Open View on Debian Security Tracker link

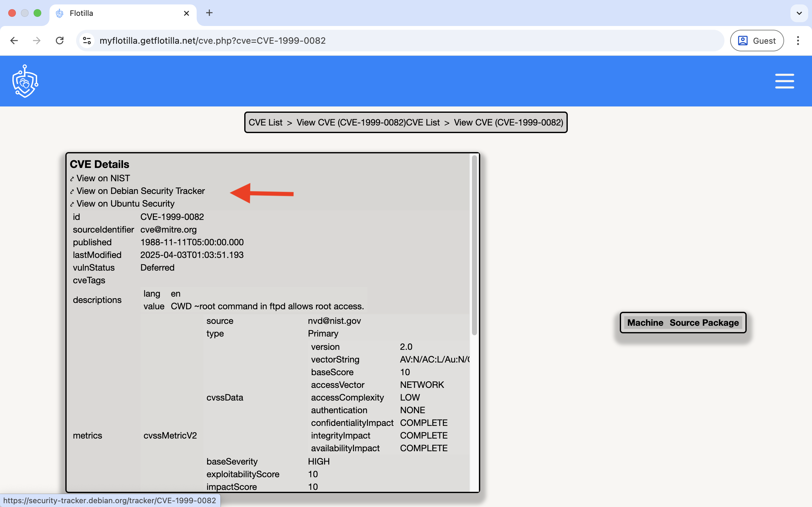pyautogui.click(x=140, y=191)
